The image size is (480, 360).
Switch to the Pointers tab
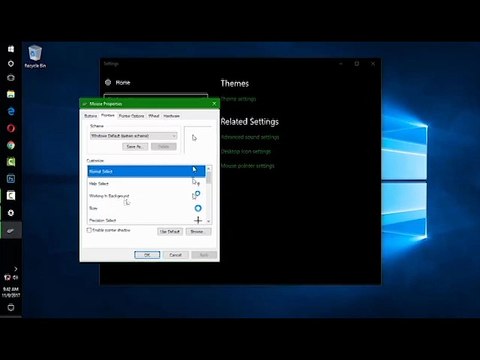[x=108, y=115]
